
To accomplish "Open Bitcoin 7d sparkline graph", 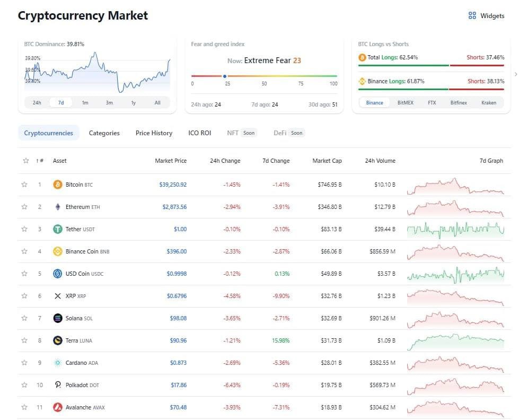I will tap(455, 186).
